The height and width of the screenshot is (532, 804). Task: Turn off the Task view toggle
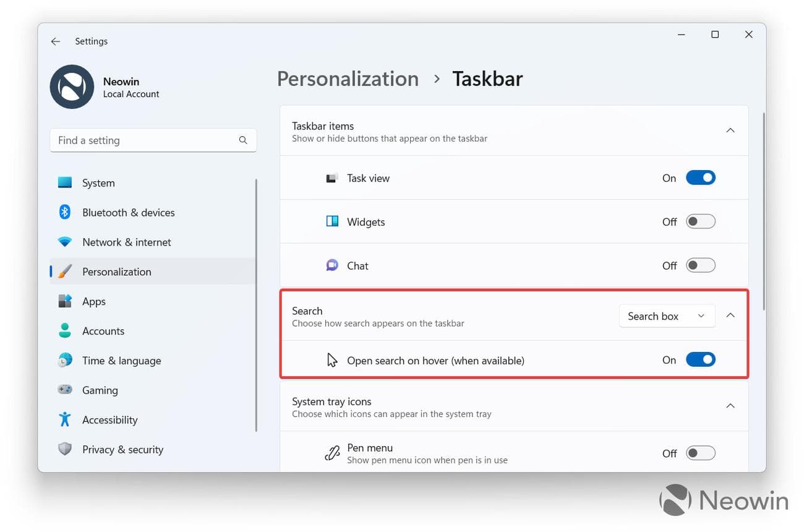click(700, 178)
